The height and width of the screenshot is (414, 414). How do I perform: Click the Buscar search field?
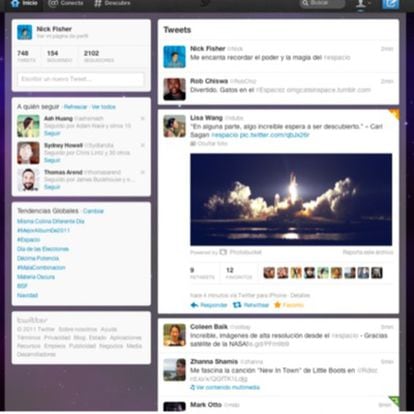click(x=322, y=4)
